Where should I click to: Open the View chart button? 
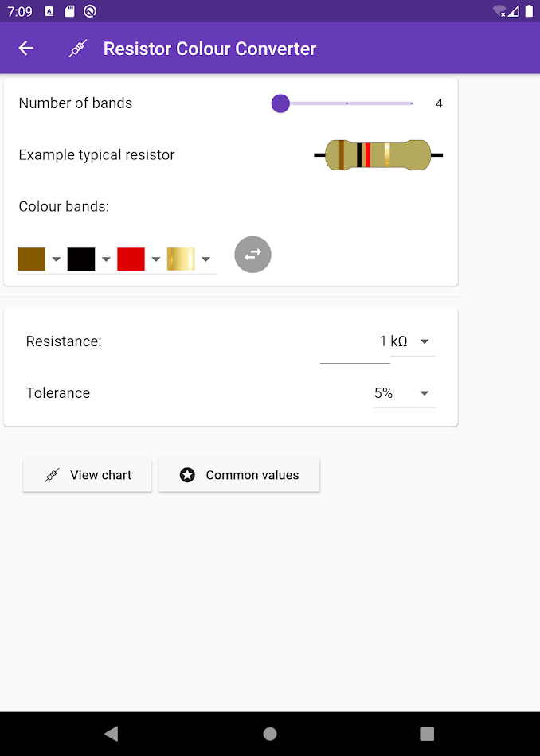coord(88,475)
